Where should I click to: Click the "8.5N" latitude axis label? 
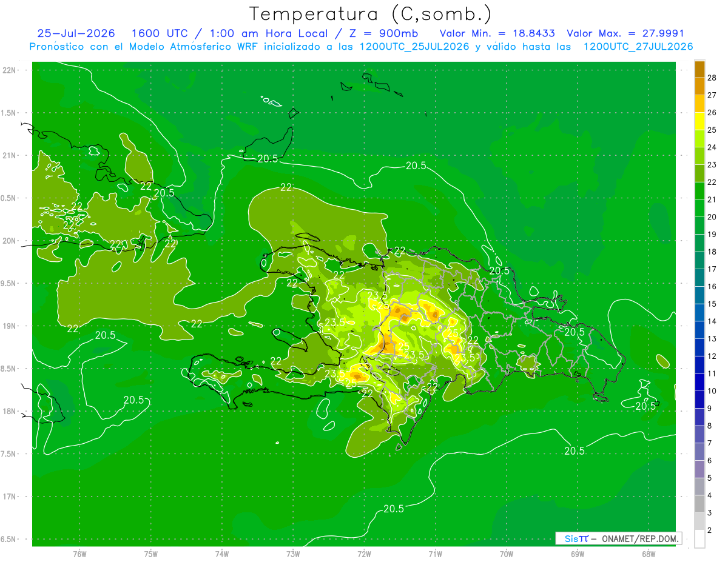point(8,369)
